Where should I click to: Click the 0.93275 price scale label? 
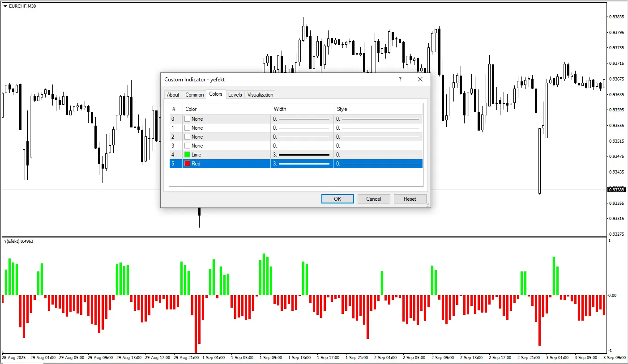point(617,234)
